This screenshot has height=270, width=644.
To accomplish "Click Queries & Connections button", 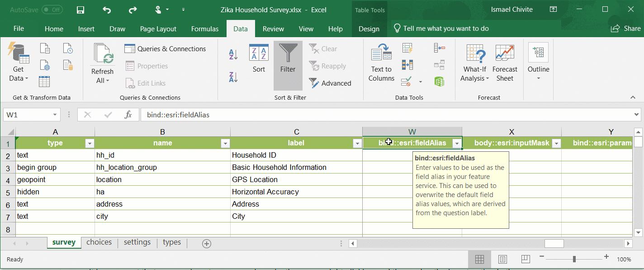I will (165, 49).
